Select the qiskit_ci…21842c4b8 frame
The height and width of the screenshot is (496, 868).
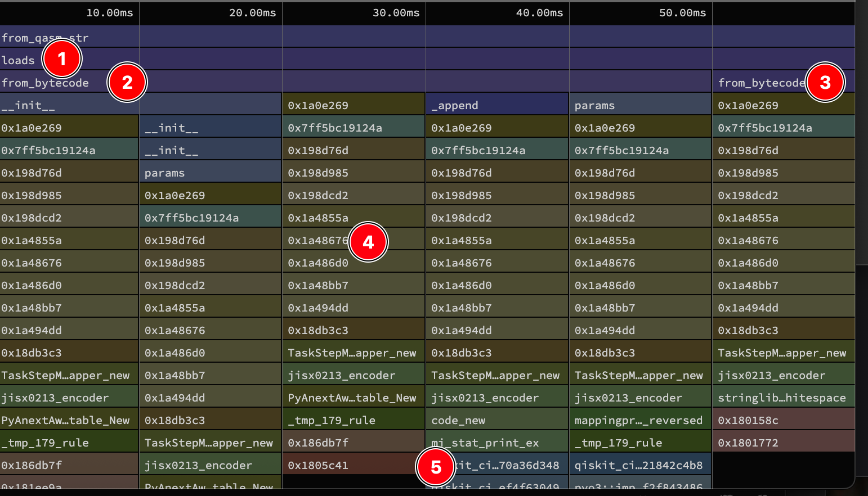click(639, 465)
